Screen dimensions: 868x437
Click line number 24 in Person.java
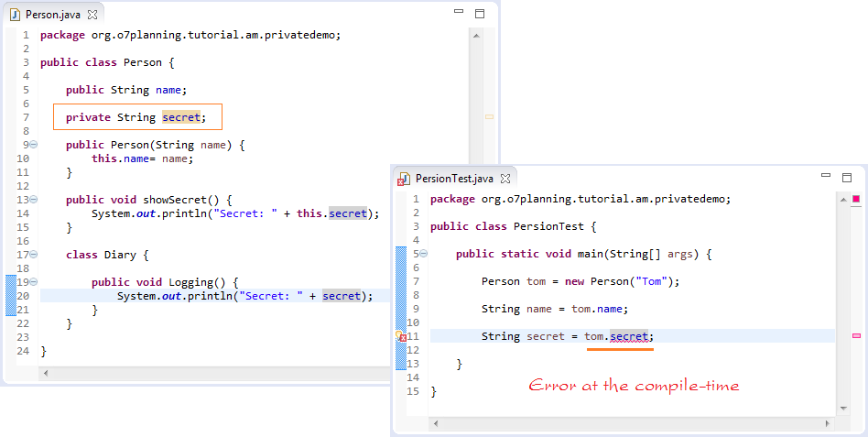(23, 351)
